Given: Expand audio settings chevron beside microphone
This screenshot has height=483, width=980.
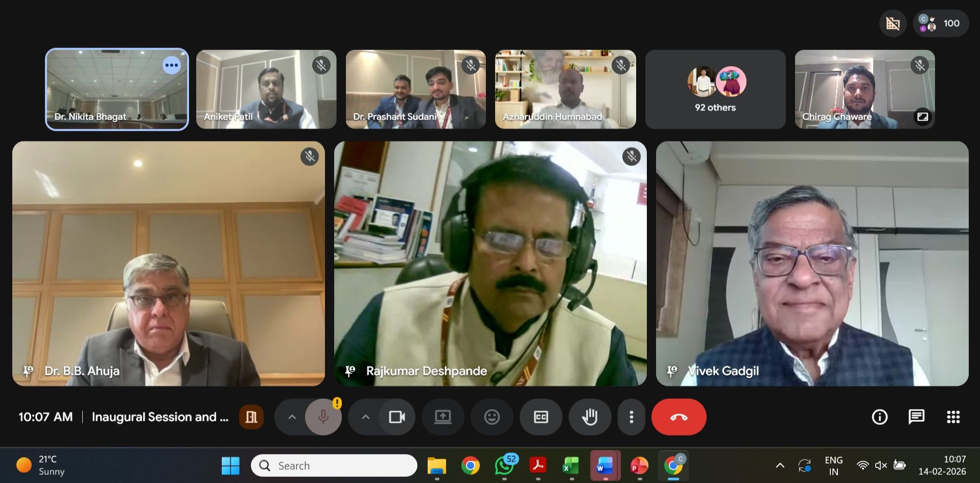Looking at the screenshot, I should pyautogui.click(x=292, y=417).
